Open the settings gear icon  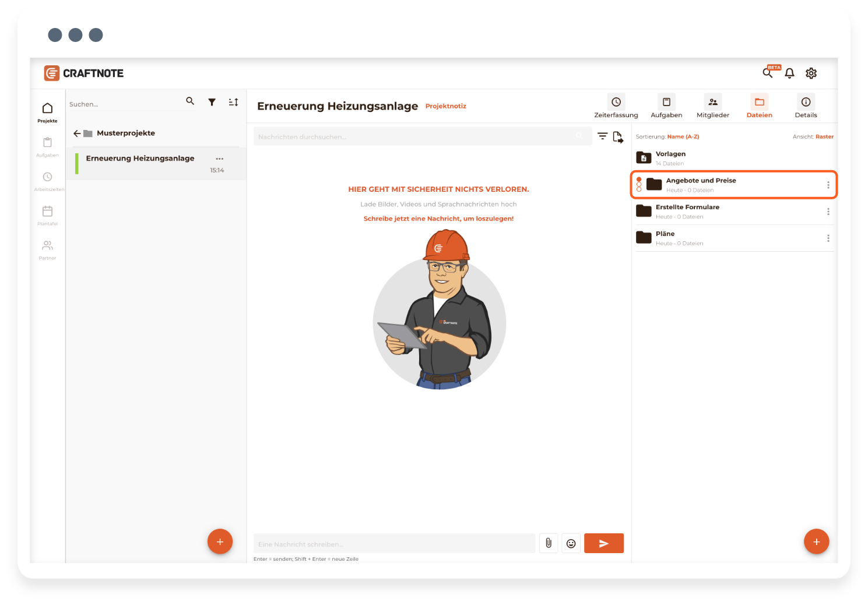click(x=811, y=73)
